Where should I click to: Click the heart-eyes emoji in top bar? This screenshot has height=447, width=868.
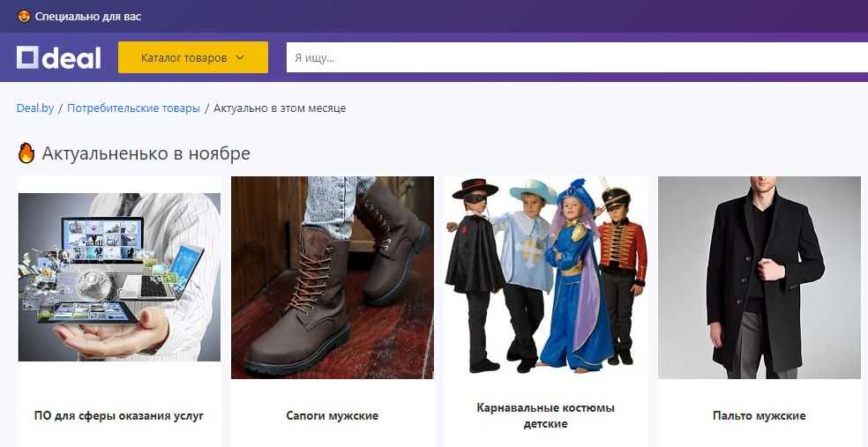coord(24,16)
